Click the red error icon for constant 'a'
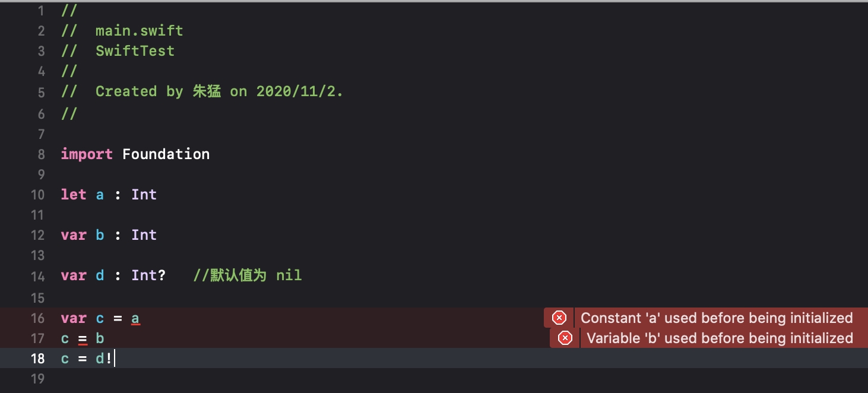Image resolution: width=868 pixels, height=393 pixels. (x=559, y=318)
